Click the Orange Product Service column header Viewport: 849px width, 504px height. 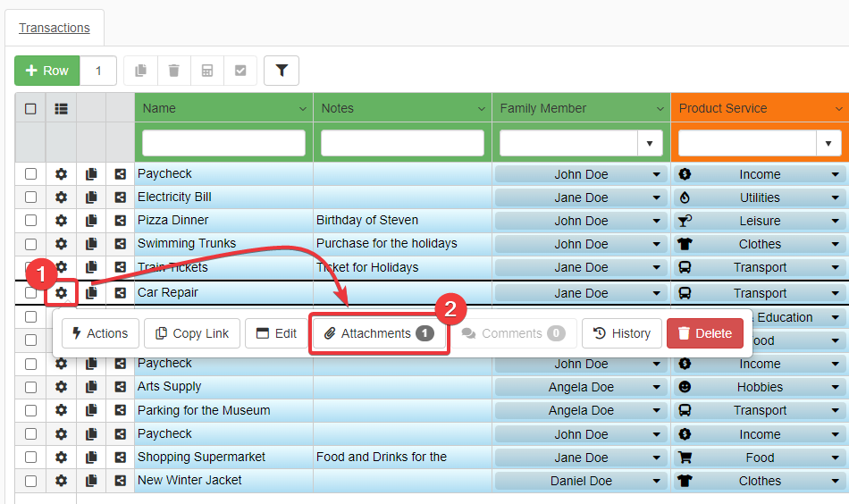(751, 108)
